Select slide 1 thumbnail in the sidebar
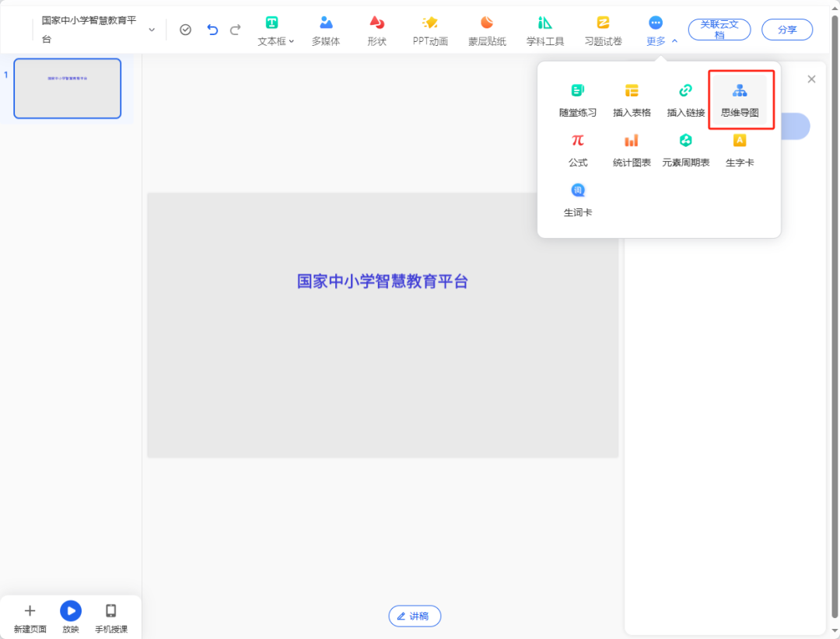 67,88
